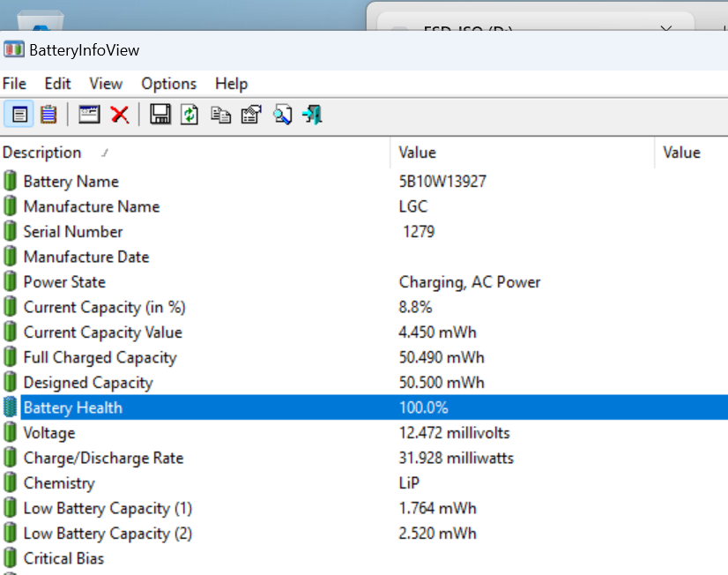Screen dimensions: 728x575
Task: Click the red X delete icon
Action: coord(120,115)
